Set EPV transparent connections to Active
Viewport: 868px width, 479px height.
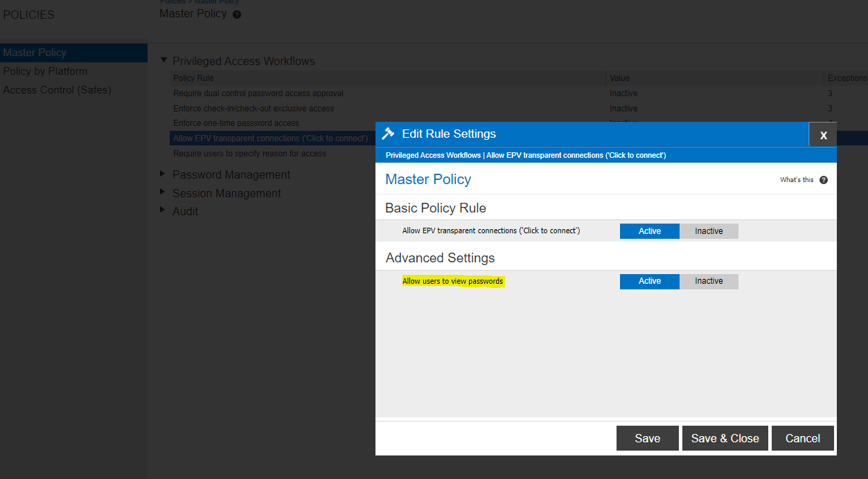649,231
